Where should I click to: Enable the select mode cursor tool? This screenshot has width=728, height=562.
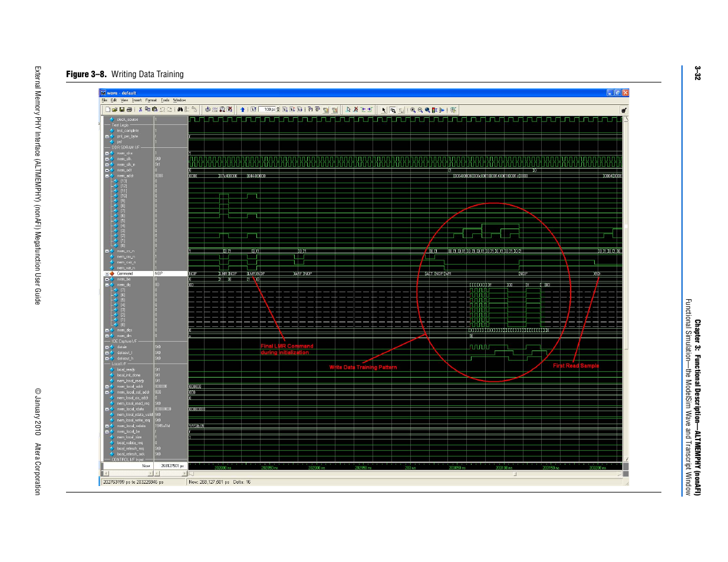click(x=384, y=110)
